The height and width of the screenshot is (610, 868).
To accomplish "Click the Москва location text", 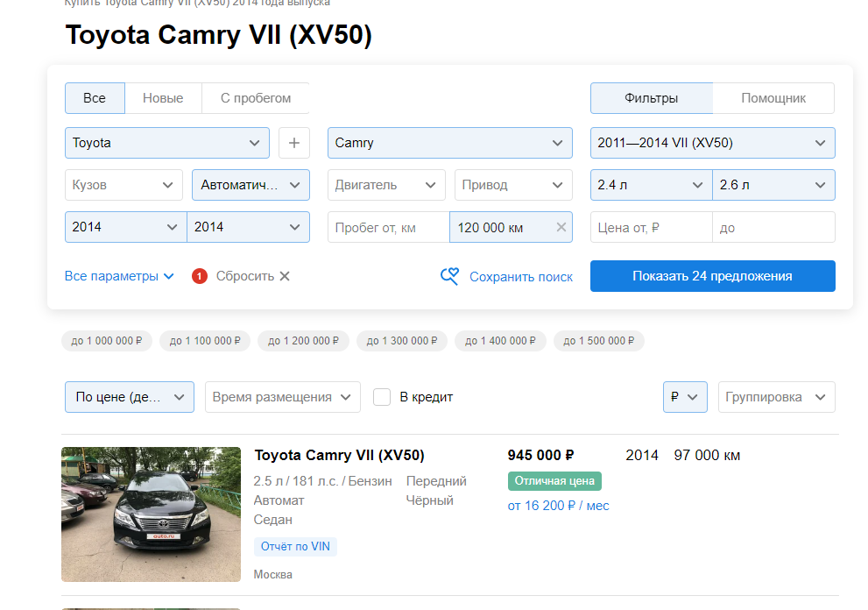I will pyautogui.click(x=273, y=575).
